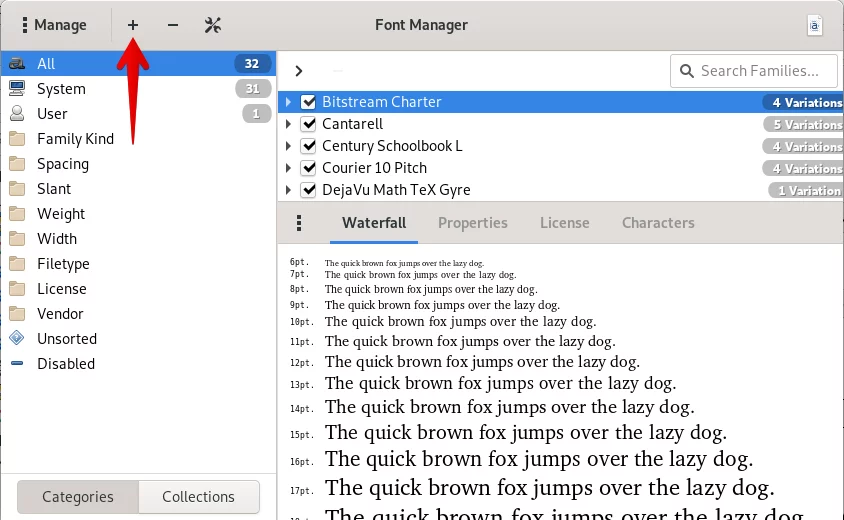Viewport: 844px width, 520px height.
Task: Open the Spacing folder
Action: (x=138, y=164)
